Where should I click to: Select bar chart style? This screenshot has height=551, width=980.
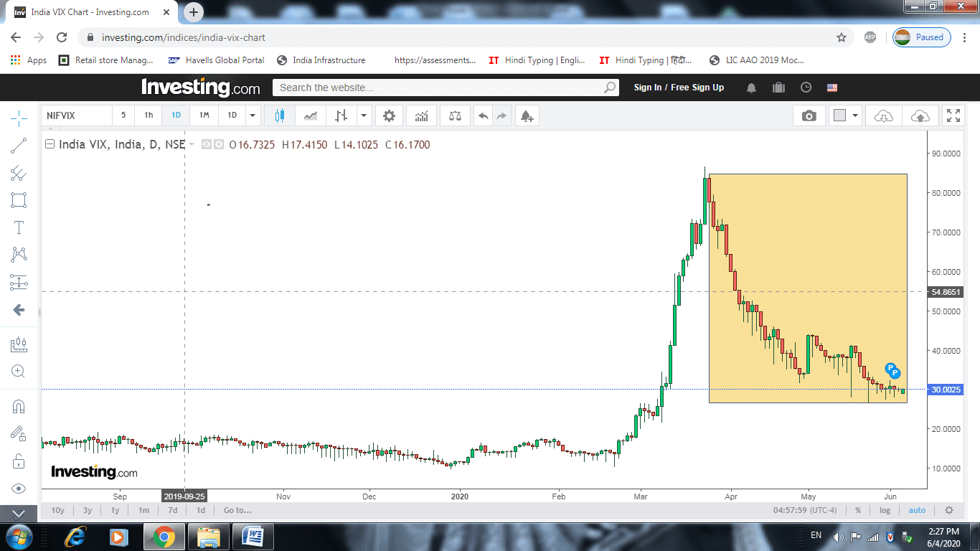tap(341, 116)
